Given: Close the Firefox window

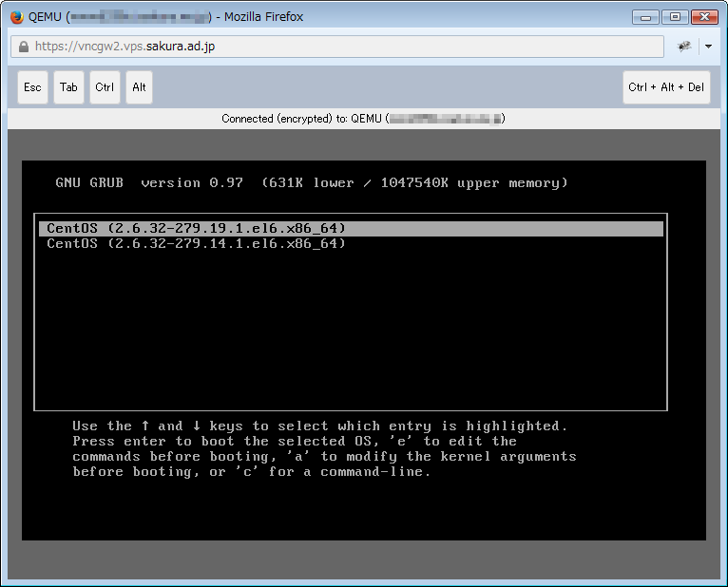Looking at the screenshot, I should (705, 17).
